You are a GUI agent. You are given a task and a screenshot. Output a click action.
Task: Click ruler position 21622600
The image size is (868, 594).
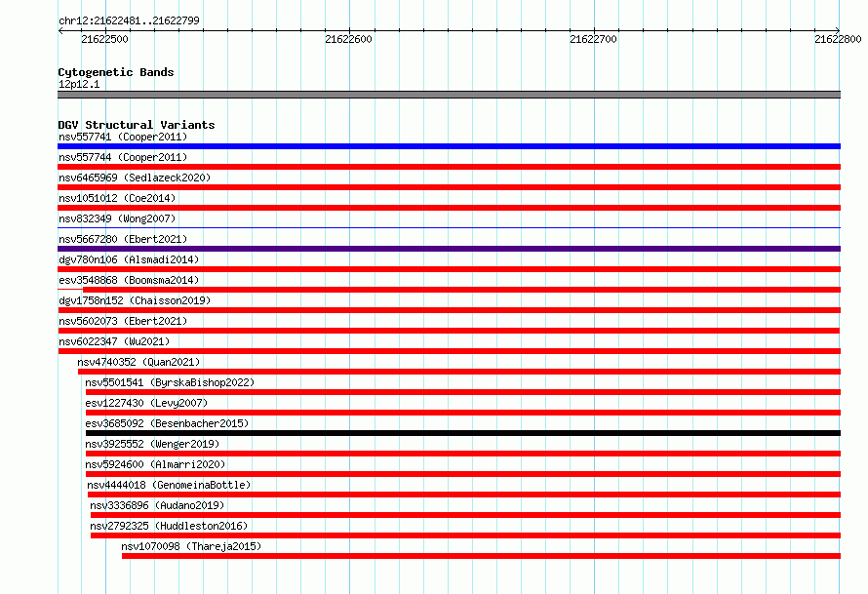(x=349, y=39)
